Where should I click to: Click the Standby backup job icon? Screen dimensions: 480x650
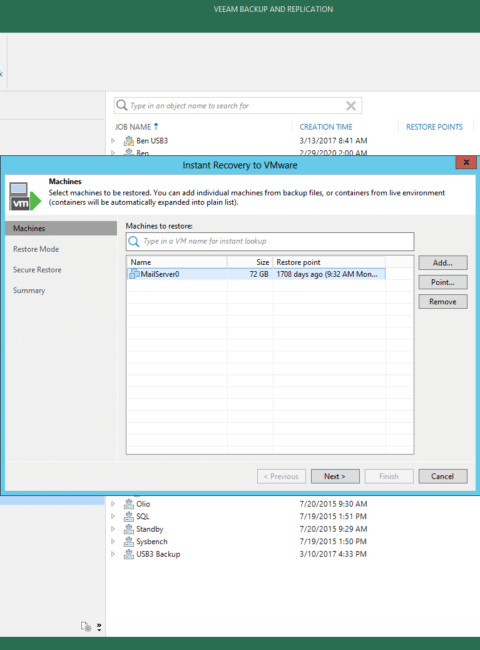click(x=128, y=529)
